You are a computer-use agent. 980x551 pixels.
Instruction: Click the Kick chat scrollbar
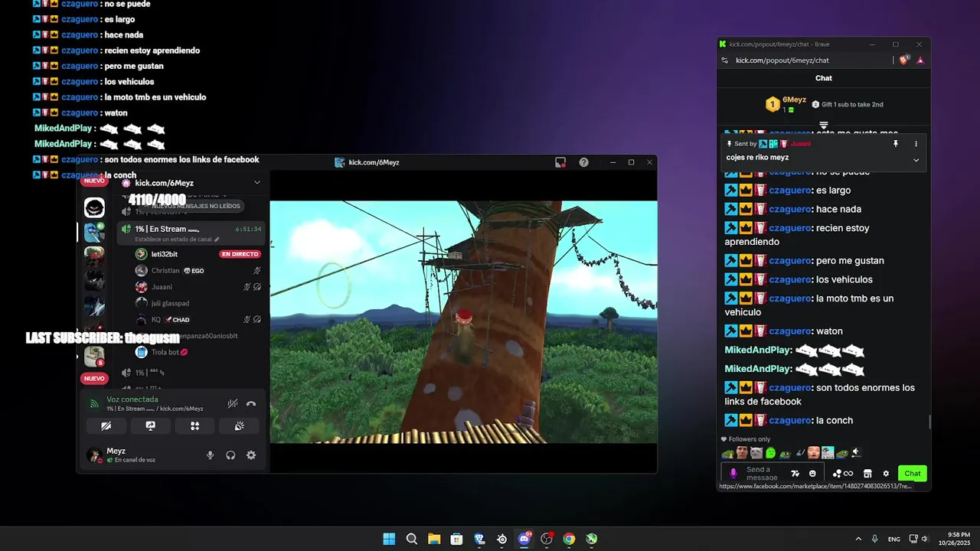929,422
